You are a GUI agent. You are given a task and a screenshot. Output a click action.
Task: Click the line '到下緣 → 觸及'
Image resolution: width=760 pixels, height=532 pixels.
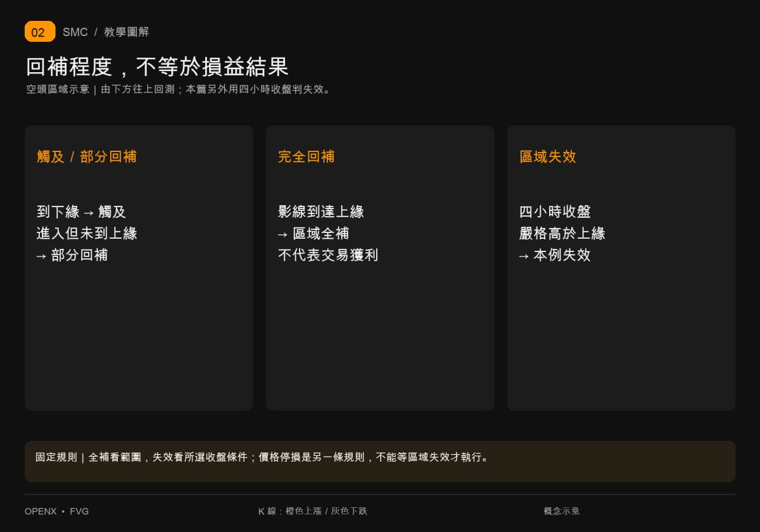[x=82, y=212]
